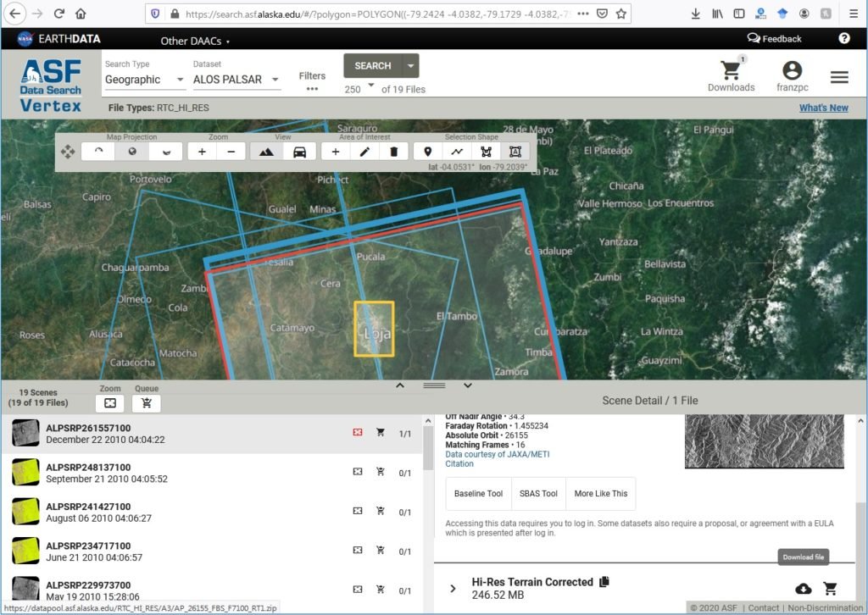Open the ALOS PALSAR dataset dropdown
Viewport: 868px width, 615px height.
click(237, 80)
